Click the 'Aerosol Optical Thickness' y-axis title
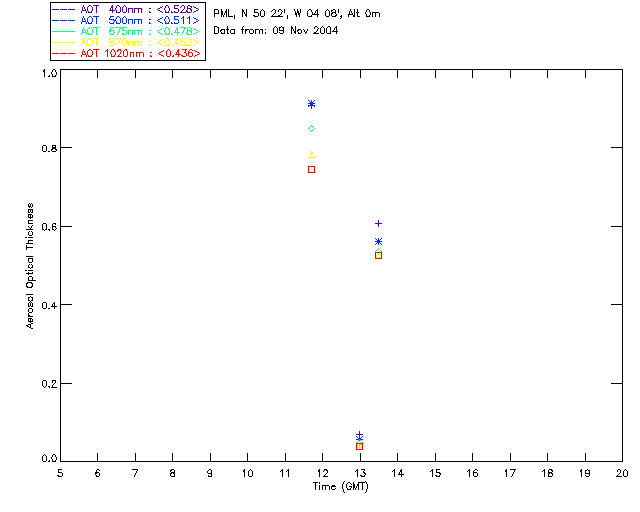 [30, 266]
